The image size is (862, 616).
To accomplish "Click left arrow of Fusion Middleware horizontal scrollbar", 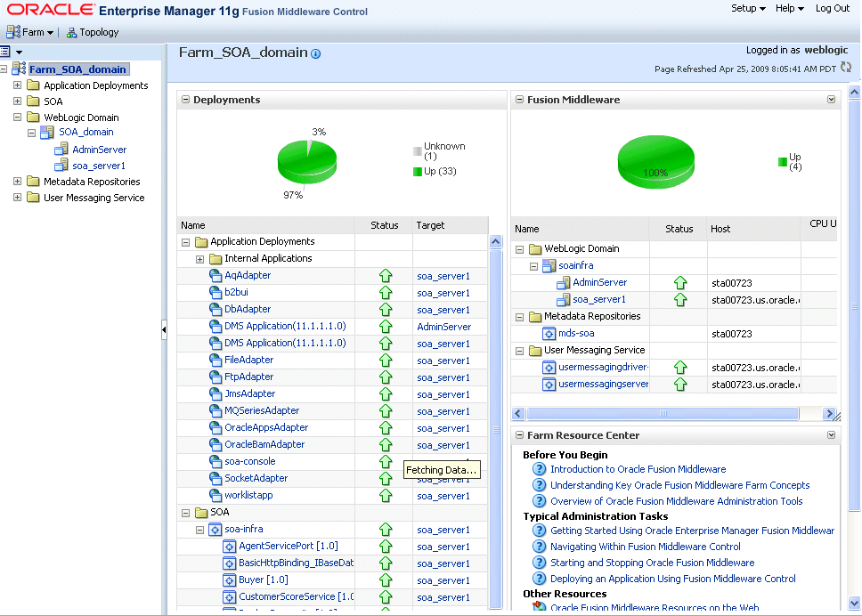I will click(518, 414).
